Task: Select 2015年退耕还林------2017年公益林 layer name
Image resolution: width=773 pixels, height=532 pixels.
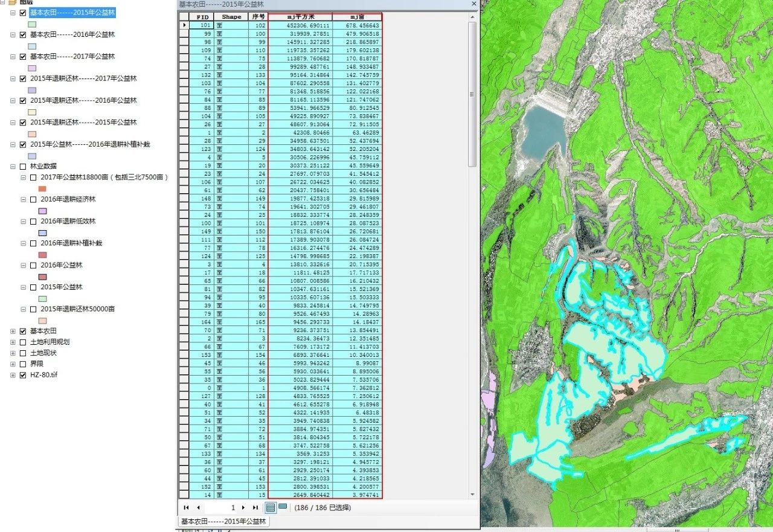Action: point(83,79)
